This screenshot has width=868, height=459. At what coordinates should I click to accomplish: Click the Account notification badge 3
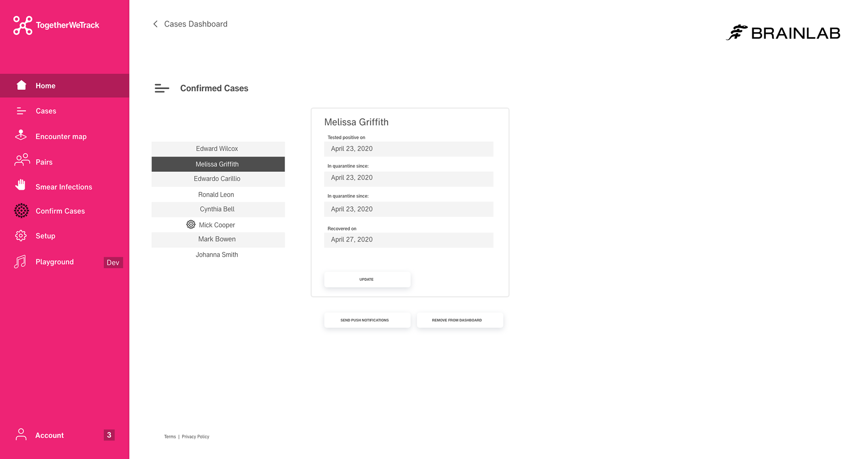[109, 435]
